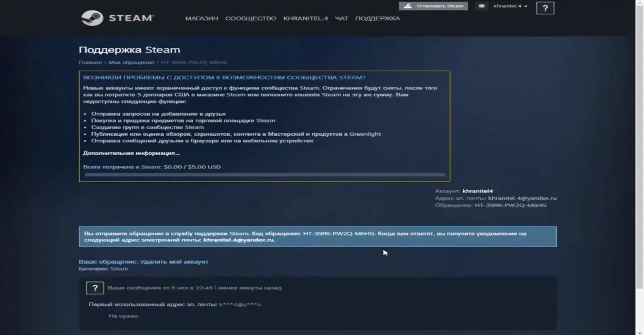
Task: Click the Steam spending progress bar
Action: pos(264,175)
